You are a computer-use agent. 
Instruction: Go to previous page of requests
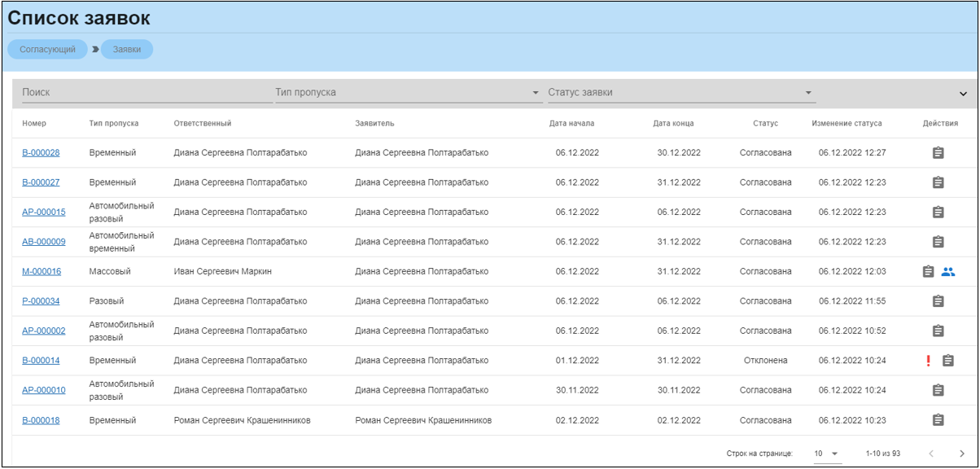tap(931, 454)
